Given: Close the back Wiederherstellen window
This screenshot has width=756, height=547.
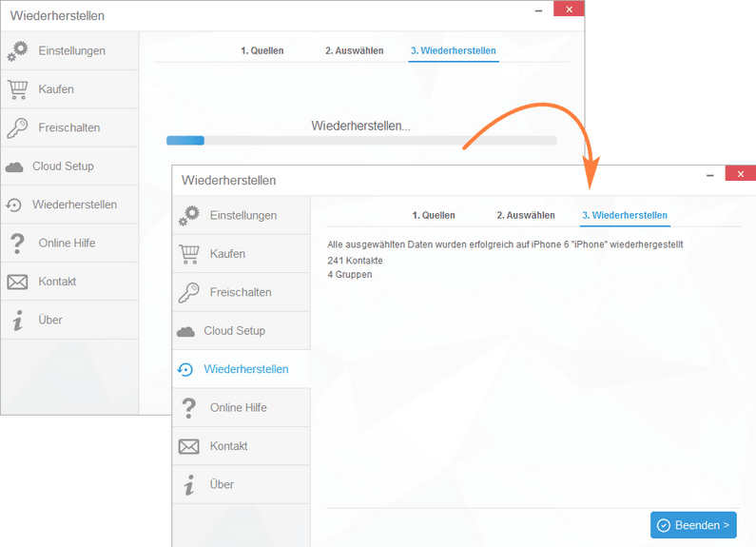Looking at the screenshot, I should [569, 10].
